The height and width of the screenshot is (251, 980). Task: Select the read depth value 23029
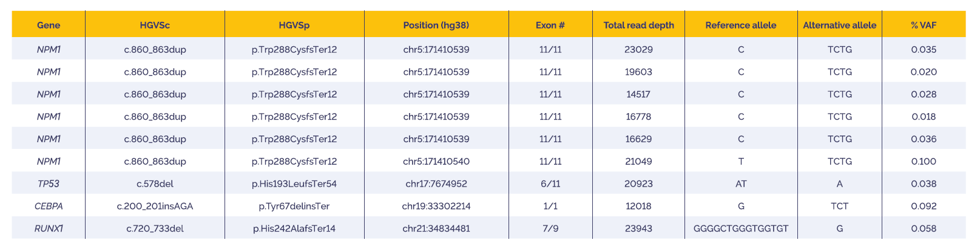pyautogui.click(x=638, y=49)
